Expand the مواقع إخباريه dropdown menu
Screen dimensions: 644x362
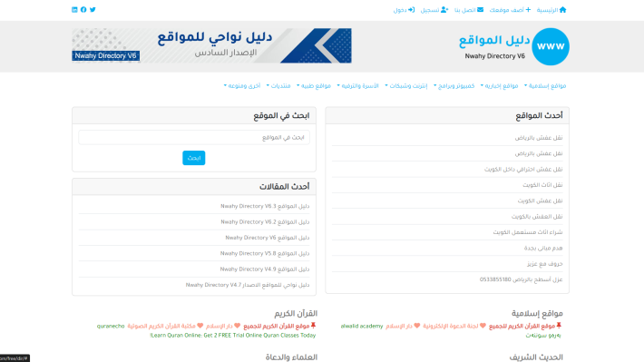(499, 85)
